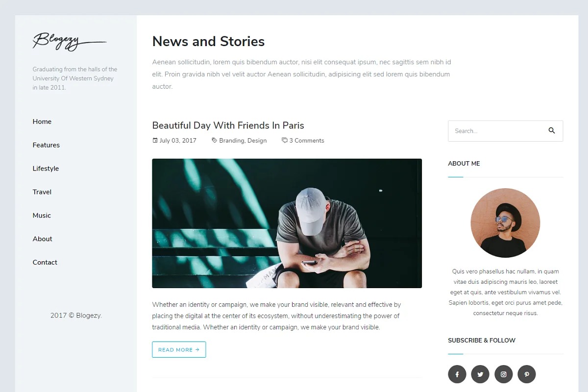Click the search magnifier icon
Screen dimensions: 588x392
click(552, 131)
